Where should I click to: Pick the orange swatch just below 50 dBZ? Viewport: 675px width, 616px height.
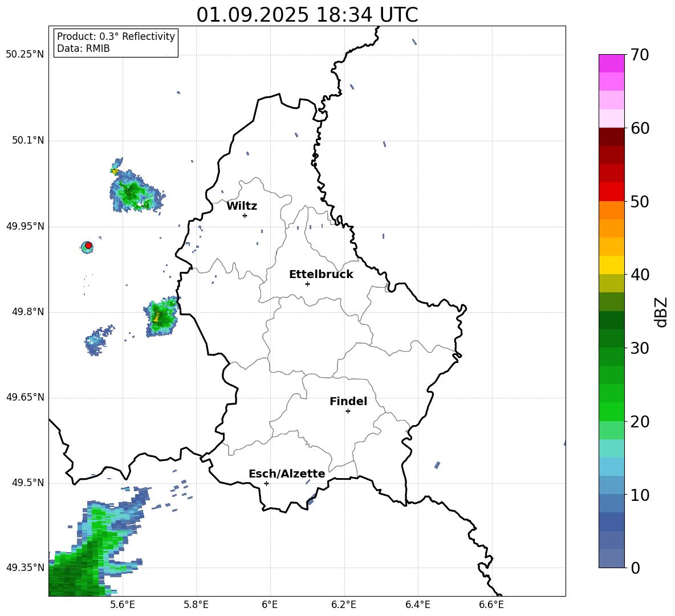(612, 210)
